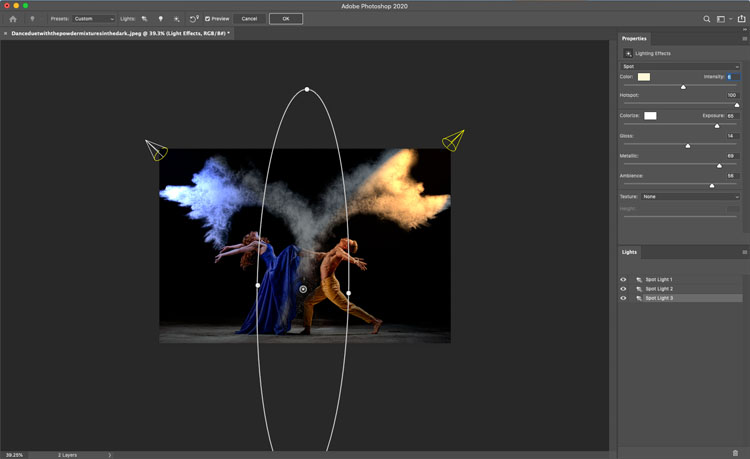Hide Spot Light 2 with eye icon
Image resolution: width=750 pixels, height=459 pixels.
(x=623, y=289)
